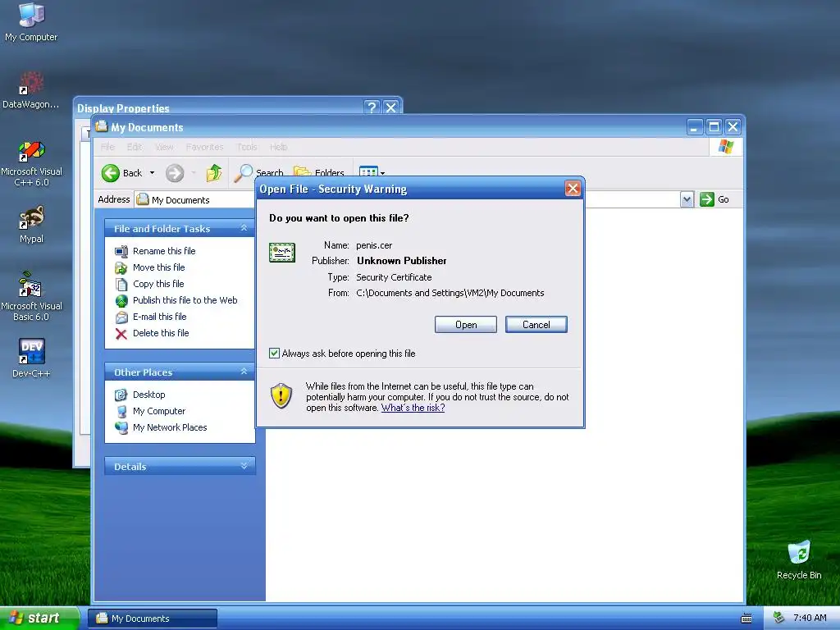840x630 pixels.
Task: Click the Up folder toolbar icon
Action: 214,173
